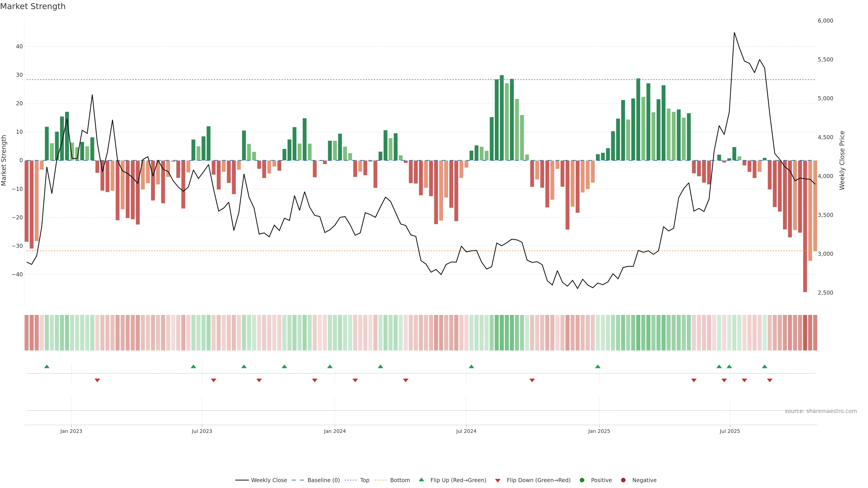This screenshot has width=868, height=488.
Task: Click the source: sharemaestro.com text
Action: pyautogui.click(x=821, y=411)
